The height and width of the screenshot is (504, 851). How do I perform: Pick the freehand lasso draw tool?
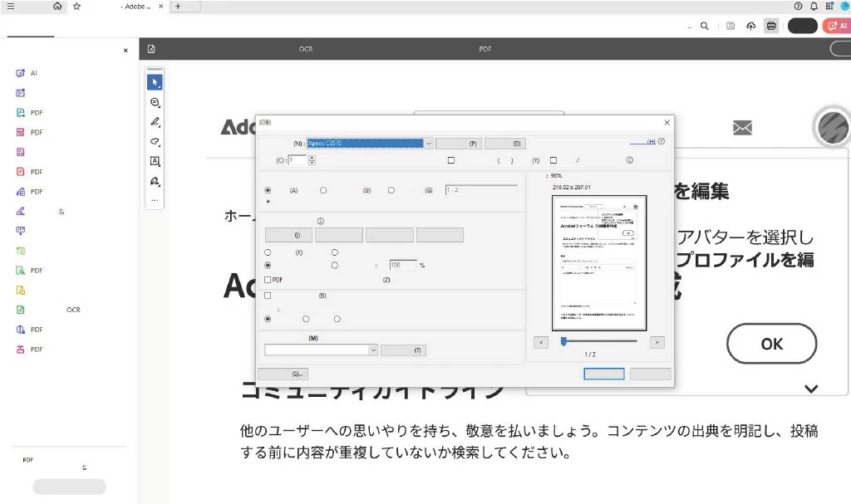(155, 142)
